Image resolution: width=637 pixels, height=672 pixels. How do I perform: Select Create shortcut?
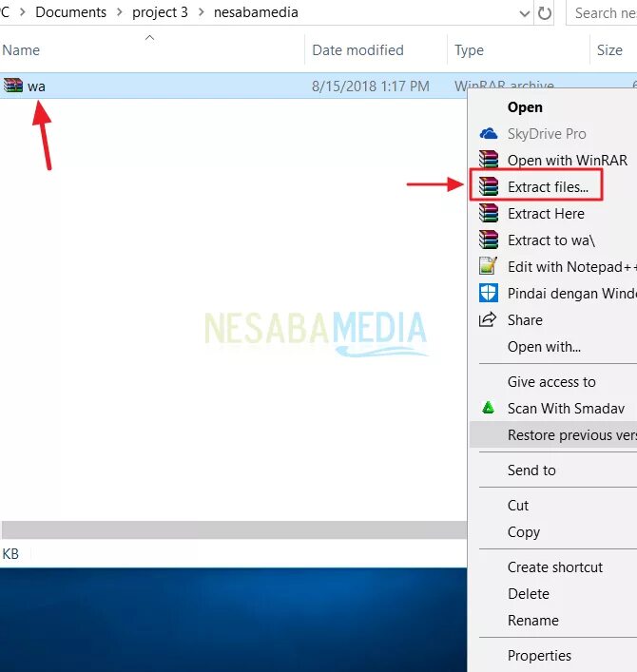[x=553, y=567]
